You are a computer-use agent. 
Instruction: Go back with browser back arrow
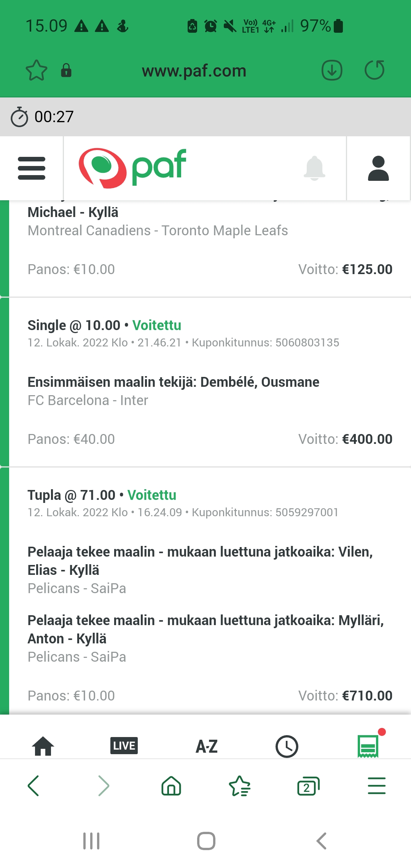[x=33, y=786]
